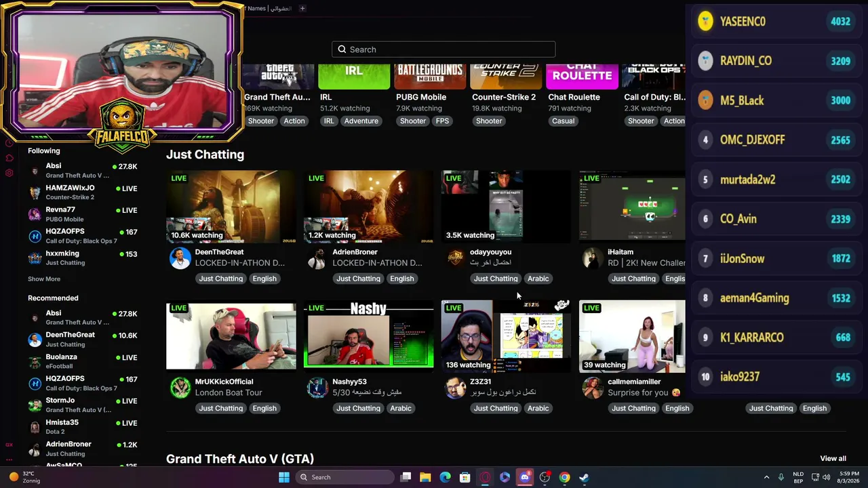Open AdrienBroner's live stream thumbnail

[369, 207]
